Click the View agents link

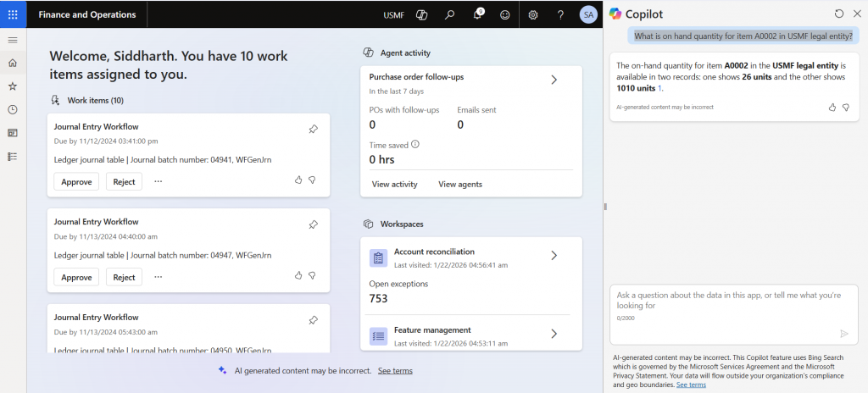click(460, 184)
